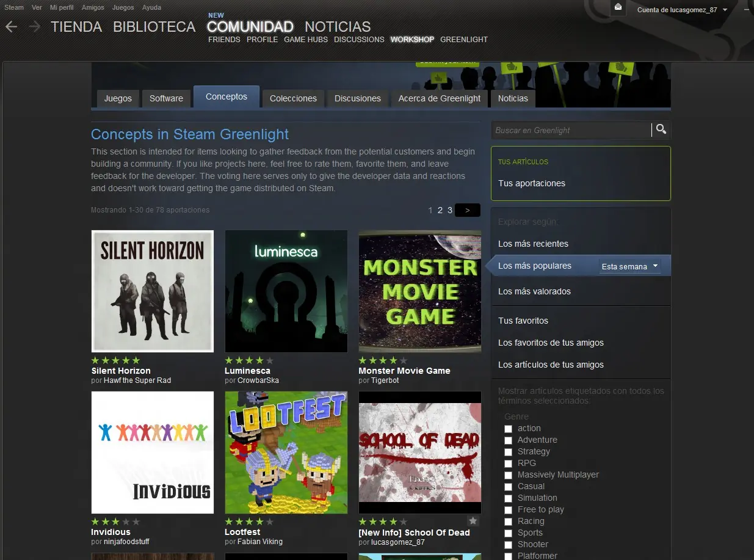The width and height of the screenshot is (754, 560).
Task: Open the GREENLIGHT sublink
Action: (464, 40)
